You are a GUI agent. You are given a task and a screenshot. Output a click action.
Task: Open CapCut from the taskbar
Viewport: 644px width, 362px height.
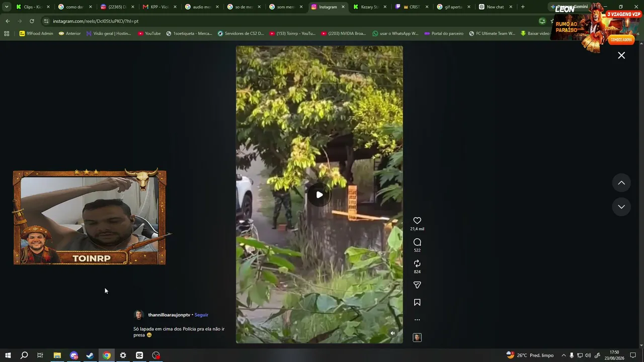(x=139, y=355)
